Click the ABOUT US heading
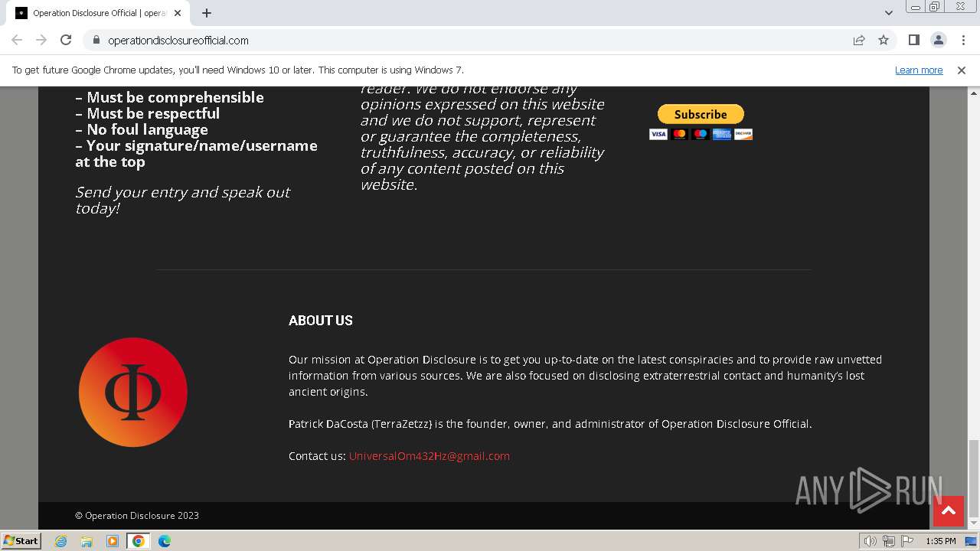Image resolution: width=980 pixels, height=551 pixels. pyautogui.click(x=321, y=321)
